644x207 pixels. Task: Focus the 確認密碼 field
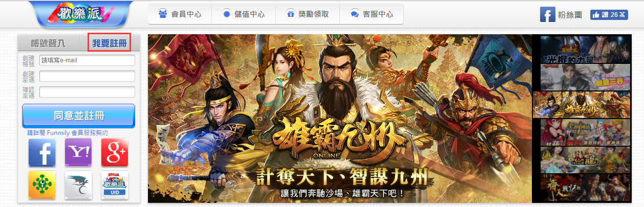pyautogui.click(x=87, y=92)
